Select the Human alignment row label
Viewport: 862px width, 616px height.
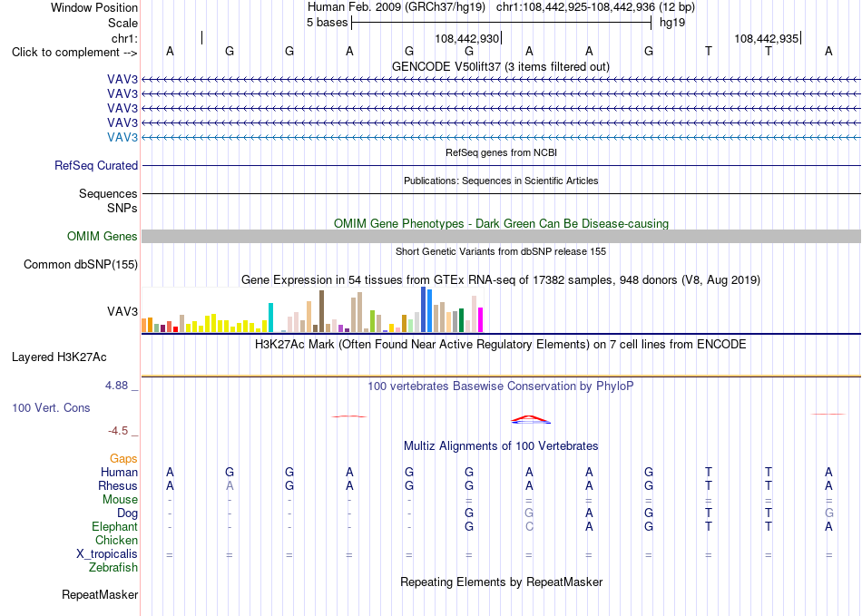pyautogui.click(x=119, y=472)
